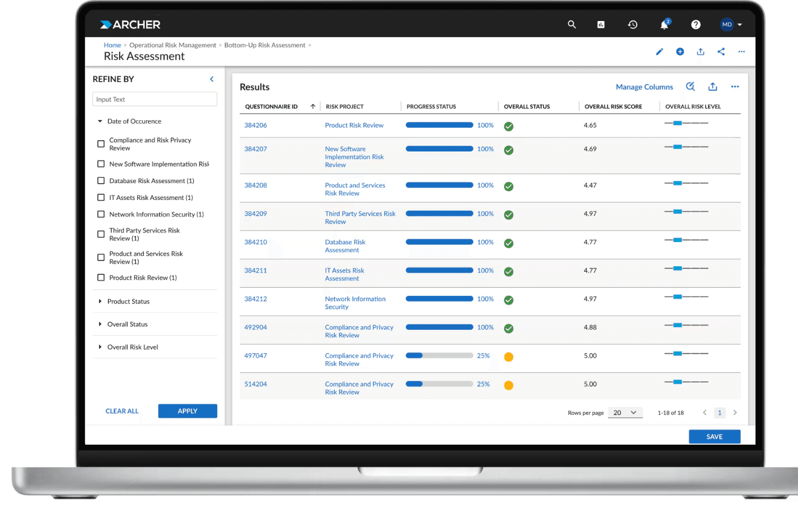Click the share icon in page header

pyautogui.click(x=721, y=52)
